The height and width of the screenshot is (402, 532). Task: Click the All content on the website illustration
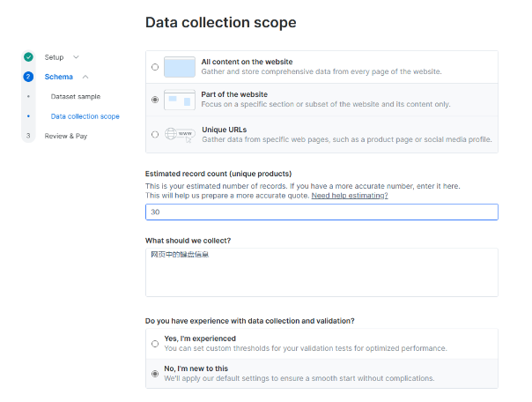pos(180,67)
